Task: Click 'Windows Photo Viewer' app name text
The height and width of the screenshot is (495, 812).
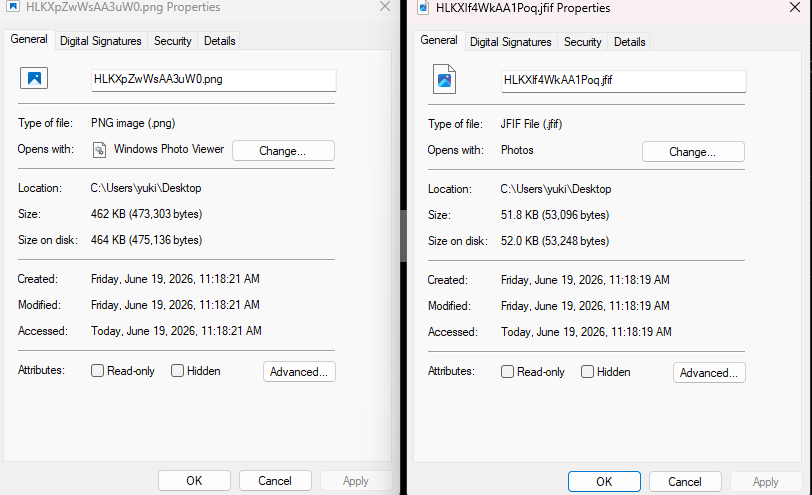Action: click(x=169, y=149)
